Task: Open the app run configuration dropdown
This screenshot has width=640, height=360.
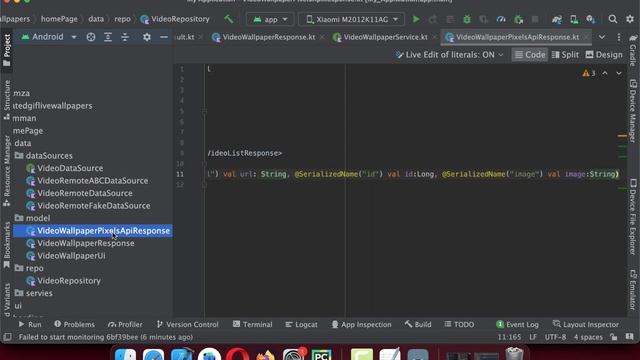Action: point(270,19)
